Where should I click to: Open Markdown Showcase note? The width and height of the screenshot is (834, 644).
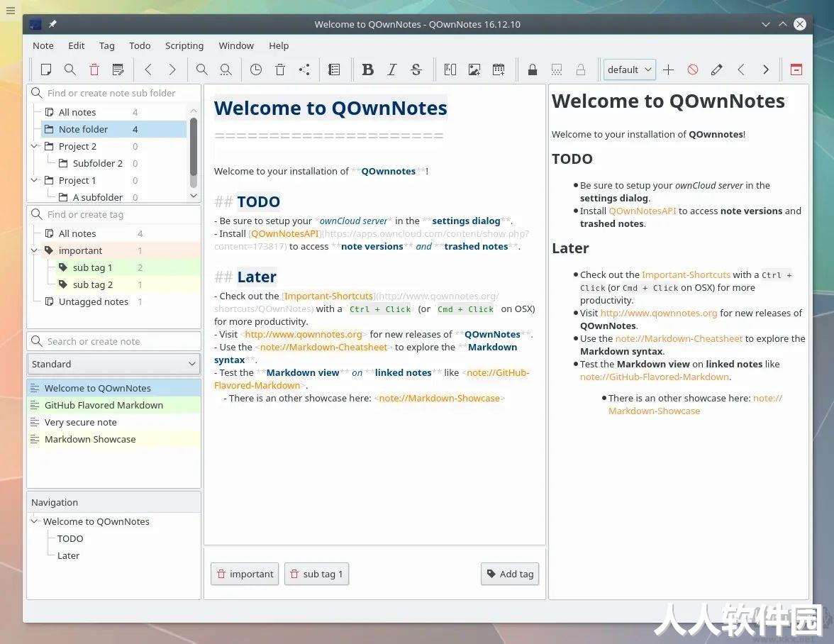113,439
